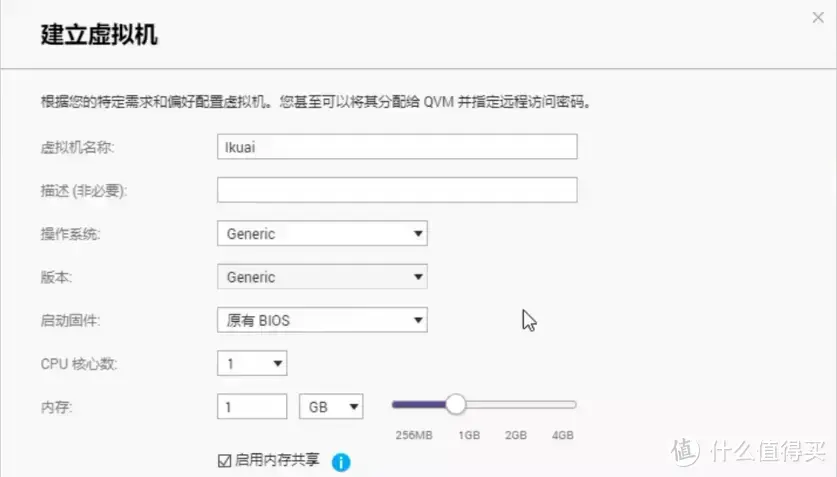This screenshot has width=837, height=477.
Task: Click the 操作系统 label
Action: tap(70, 234)
